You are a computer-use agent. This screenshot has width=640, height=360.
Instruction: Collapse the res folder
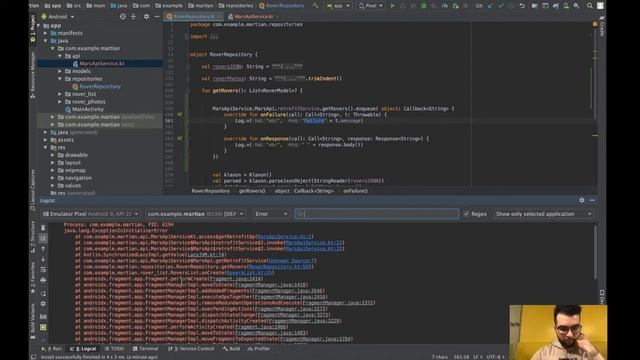pyautogui.click(x=46, y=147)
